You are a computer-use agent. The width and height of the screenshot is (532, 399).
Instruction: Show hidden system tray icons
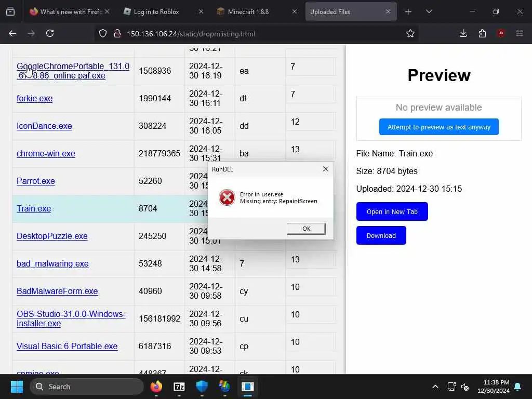click(435, 387)
